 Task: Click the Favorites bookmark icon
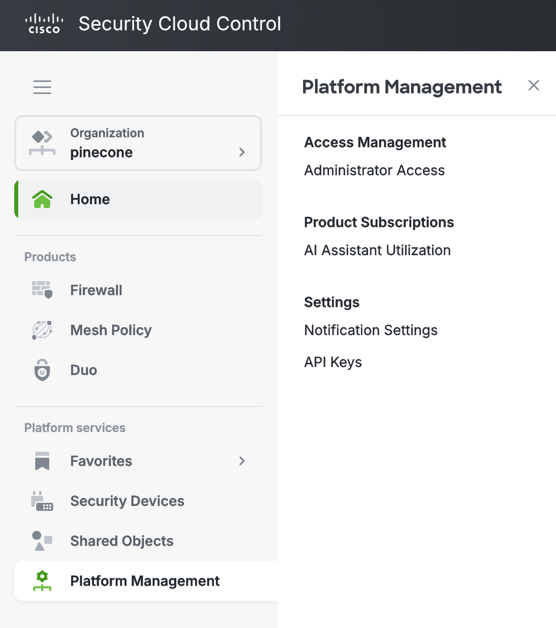pos(42,461)
